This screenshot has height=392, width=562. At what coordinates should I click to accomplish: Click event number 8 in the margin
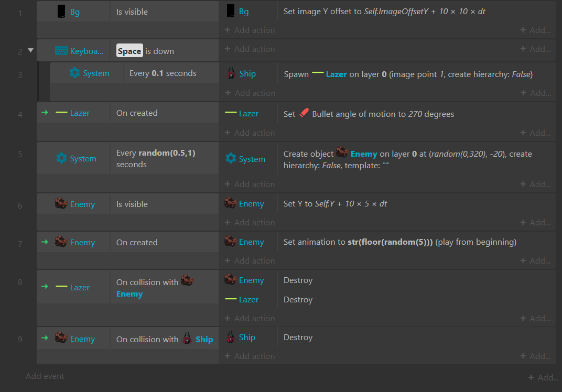pyautogui.click(x=20, y=282)
